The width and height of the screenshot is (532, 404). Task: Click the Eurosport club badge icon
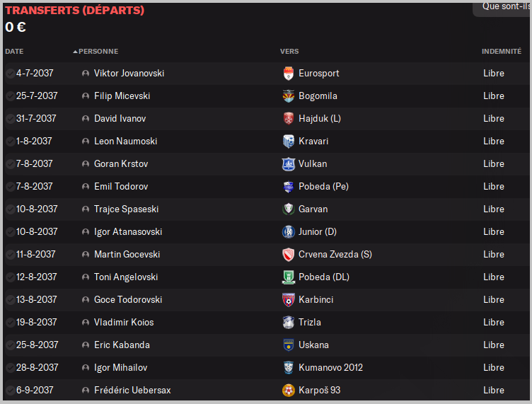[x=288, y=74]
